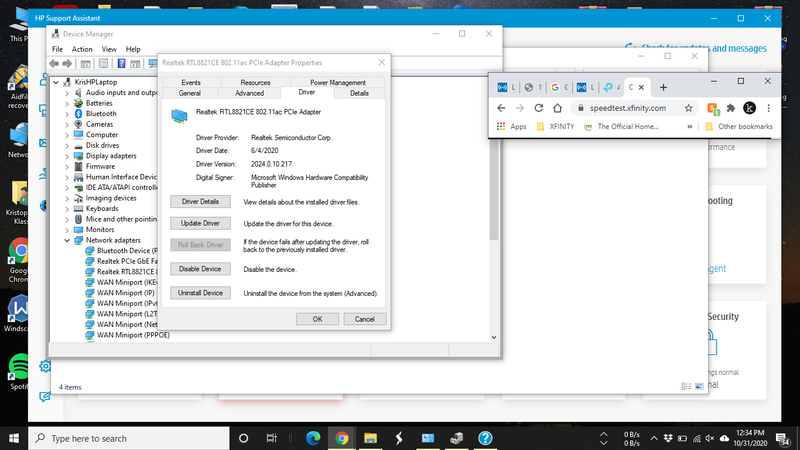Collapse KrisHPLaptop root node

56,82
